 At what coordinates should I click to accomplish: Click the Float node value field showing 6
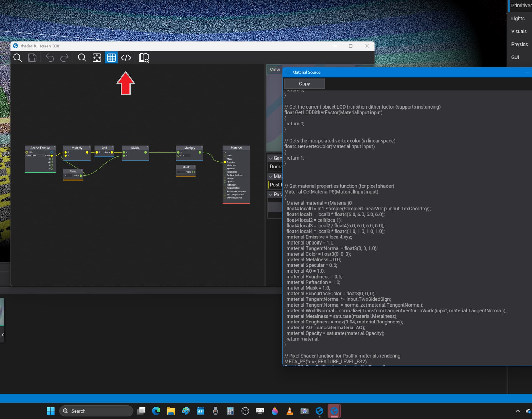click(x=68, y=176)
